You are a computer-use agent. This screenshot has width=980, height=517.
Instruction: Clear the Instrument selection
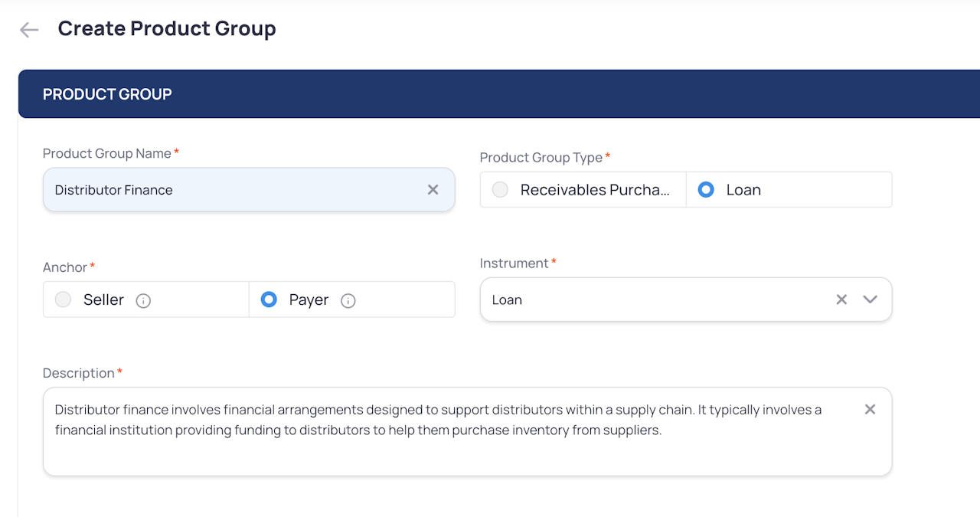(x=841, y=299)
